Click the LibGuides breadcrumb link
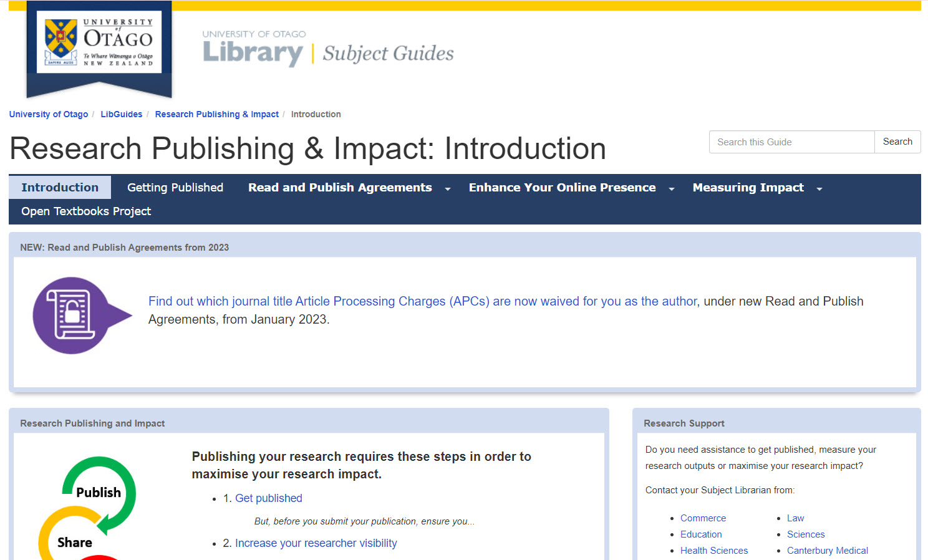Image resolution: width=928 pixels, height=560 pixels. coord(122,114)
